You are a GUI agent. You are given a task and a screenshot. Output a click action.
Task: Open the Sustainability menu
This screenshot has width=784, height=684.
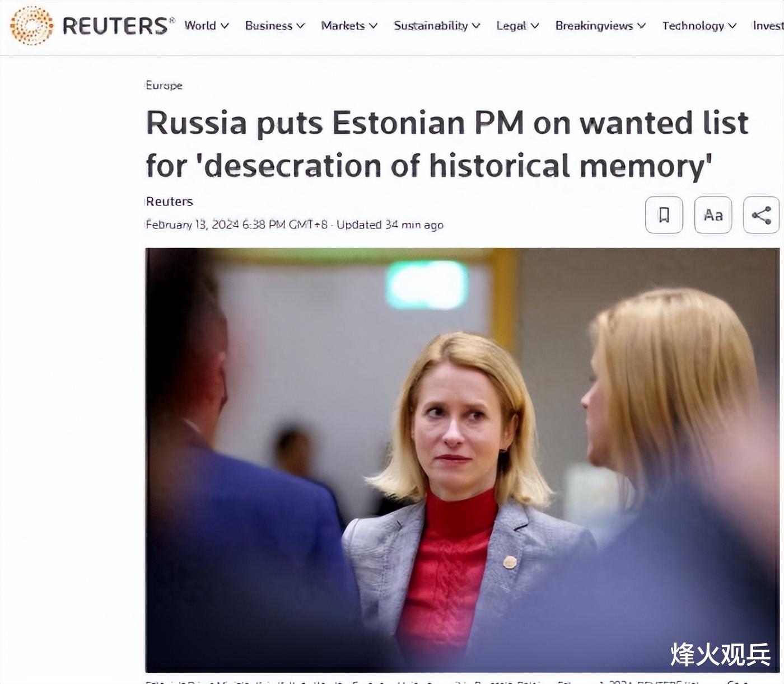point(437,26)
